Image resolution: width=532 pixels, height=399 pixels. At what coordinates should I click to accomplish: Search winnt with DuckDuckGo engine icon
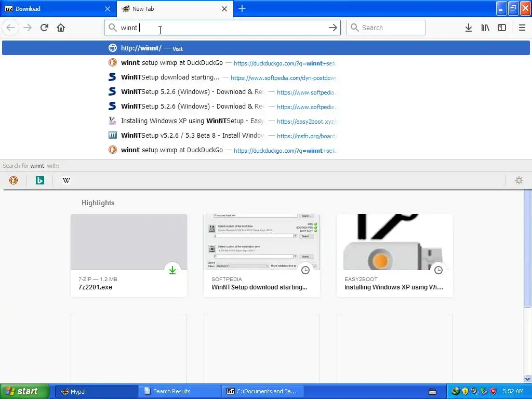click(14, 180)
